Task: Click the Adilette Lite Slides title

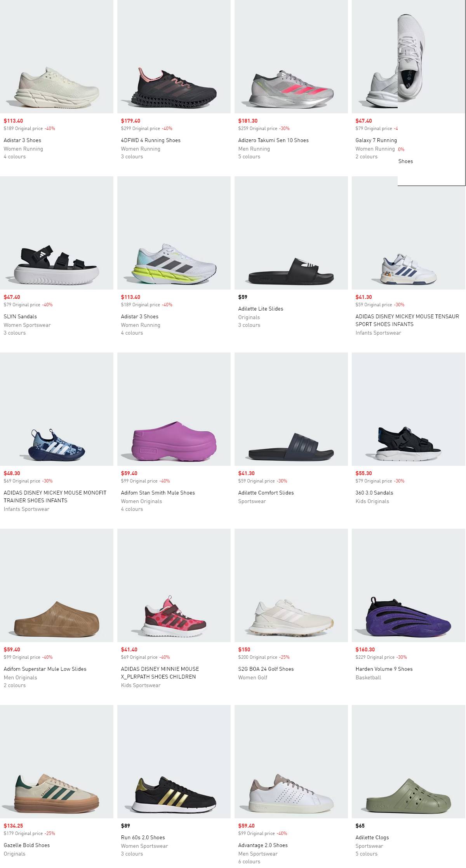Action: tap(261, 309)
